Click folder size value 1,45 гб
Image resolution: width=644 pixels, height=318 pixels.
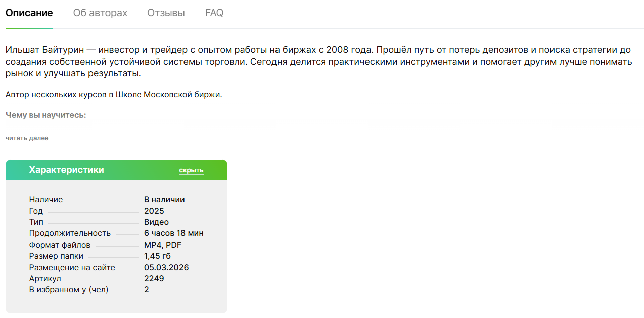point(157,256)
